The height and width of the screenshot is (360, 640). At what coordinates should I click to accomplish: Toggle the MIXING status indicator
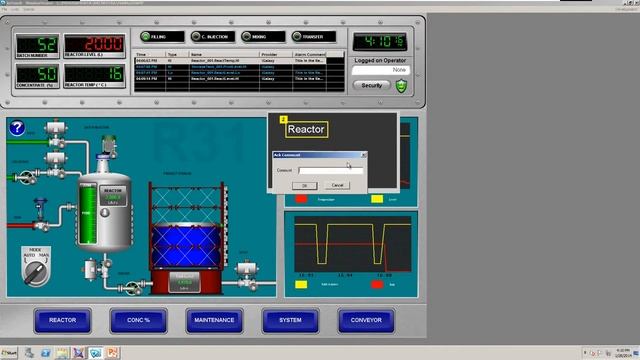click(263, 37)
